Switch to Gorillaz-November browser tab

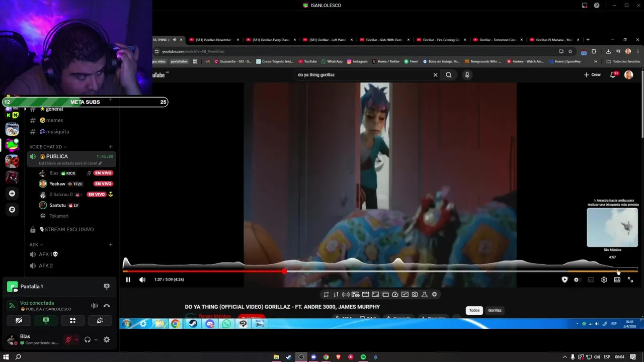(x=215, y=40)
